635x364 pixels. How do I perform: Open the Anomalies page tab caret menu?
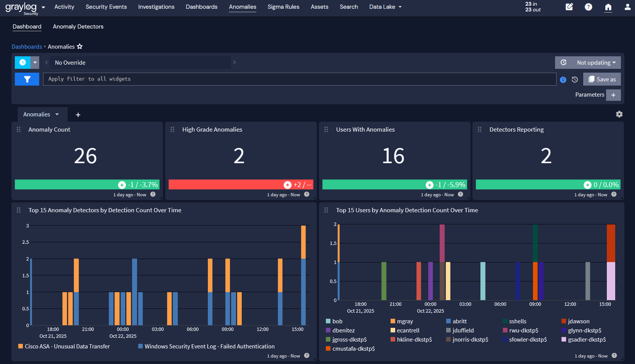(57, 114)
